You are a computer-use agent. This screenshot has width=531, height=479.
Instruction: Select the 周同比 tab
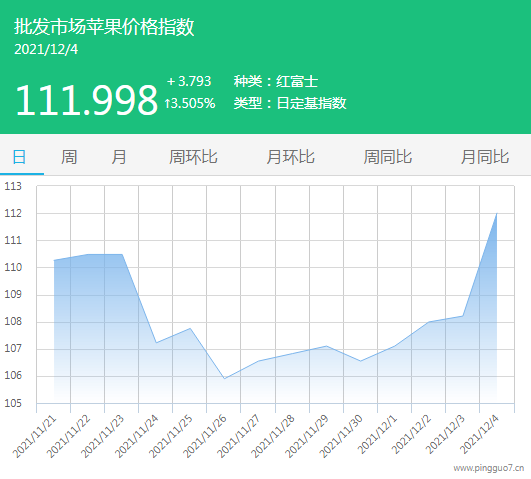point(387,157)
